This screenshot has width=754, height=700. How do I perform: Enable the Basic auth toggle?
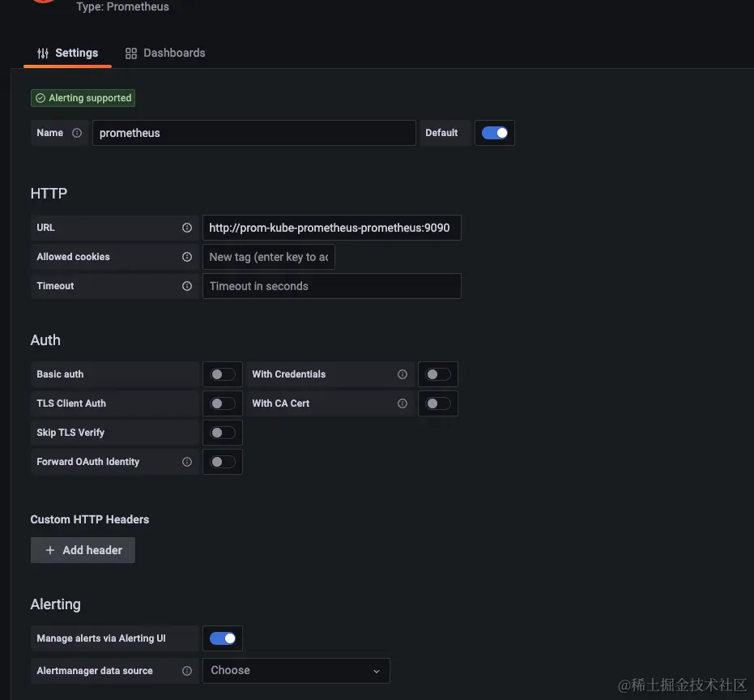click(223, 374)
